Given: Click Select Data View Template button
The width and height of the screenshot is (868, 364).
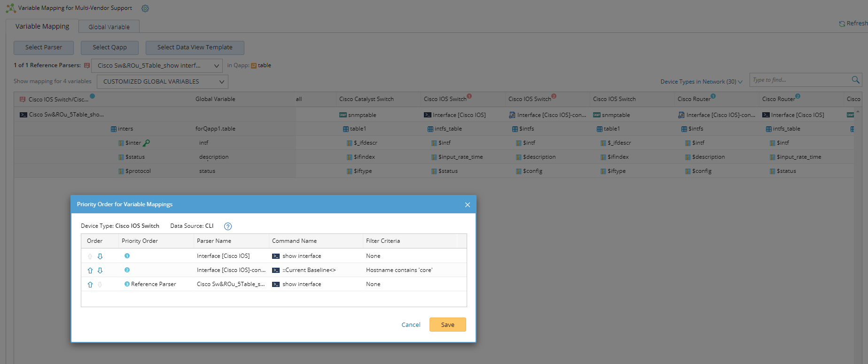Looking at the screenshot, I should click(195, 47).
